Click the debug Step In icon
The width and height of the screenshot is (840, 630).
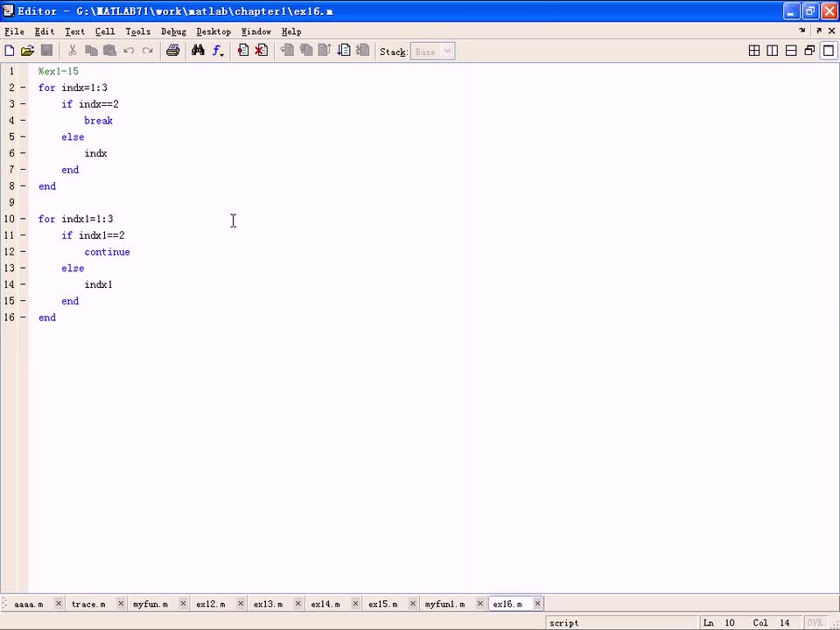(306, 51)
